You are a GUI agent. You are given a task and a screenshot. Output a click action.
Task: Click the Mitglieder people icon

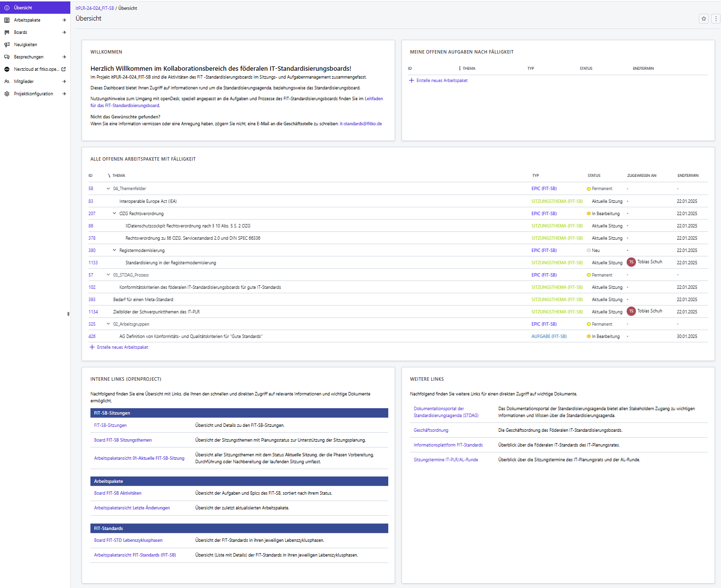[x=7, y=82]
